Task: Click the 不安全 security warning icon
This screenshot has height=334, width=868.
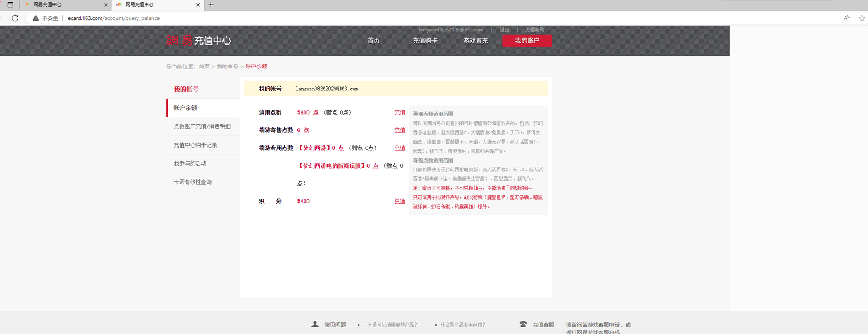Action: pos(36,18)
